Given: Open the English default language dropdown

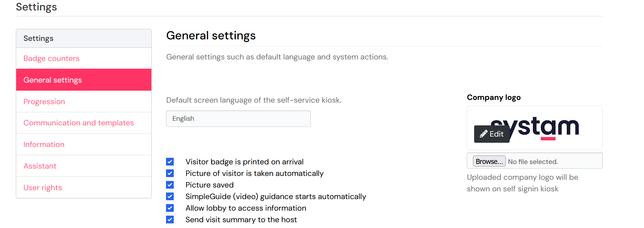Looking at the screenshot, I should pos(238,118).
